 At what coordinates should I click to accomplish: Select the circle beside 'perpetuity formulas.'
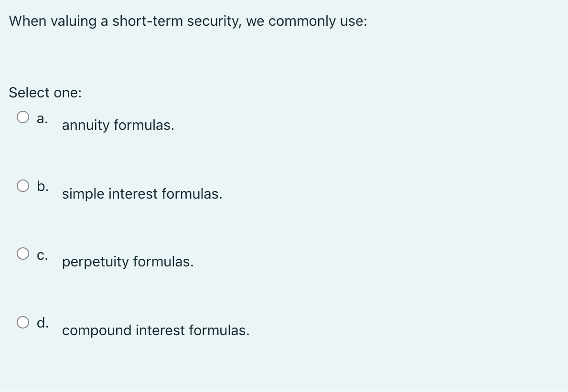coord(23,253)
